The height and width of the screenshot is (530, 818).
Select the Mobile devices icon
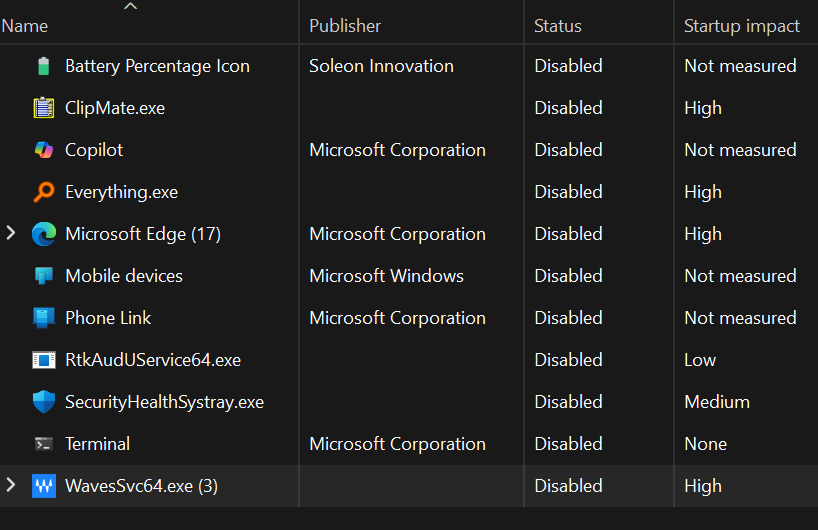[44, 275]
